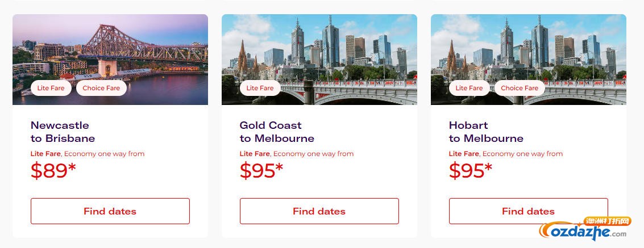
Task: Click the Gold Coast to Melbourne heading
Action: click(x=277, y=132)
